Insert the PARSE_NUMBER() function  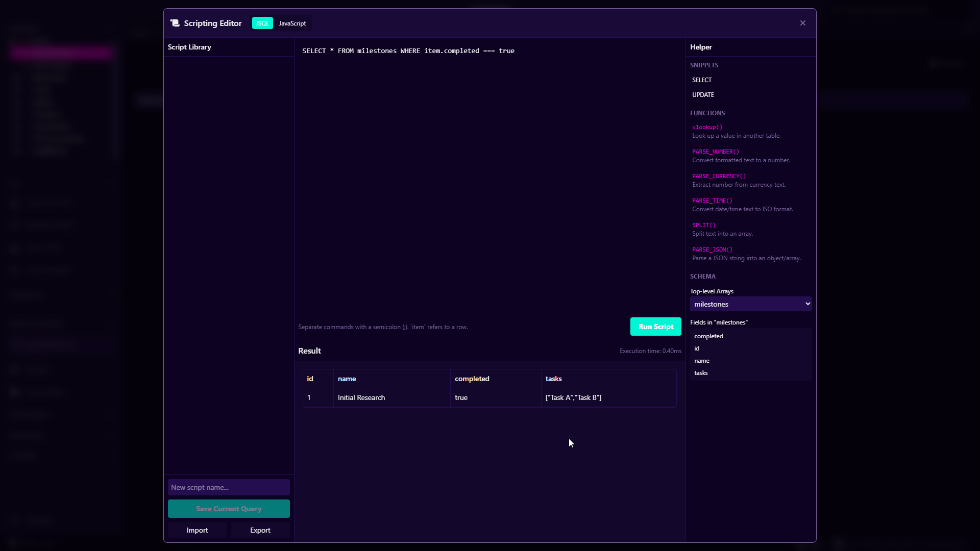pos(715,152)
